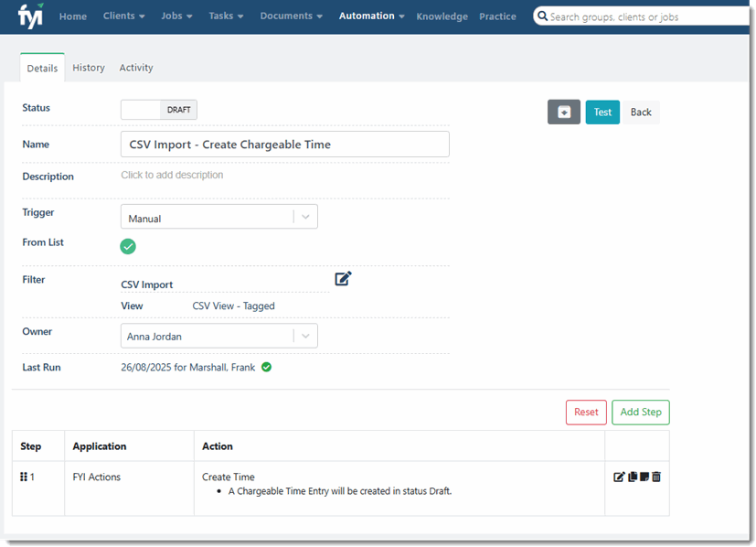The width and height of the screenshot is (756, 547).
Task: Open the Filter edit pencil icon
Action: [x=343, y=279]
